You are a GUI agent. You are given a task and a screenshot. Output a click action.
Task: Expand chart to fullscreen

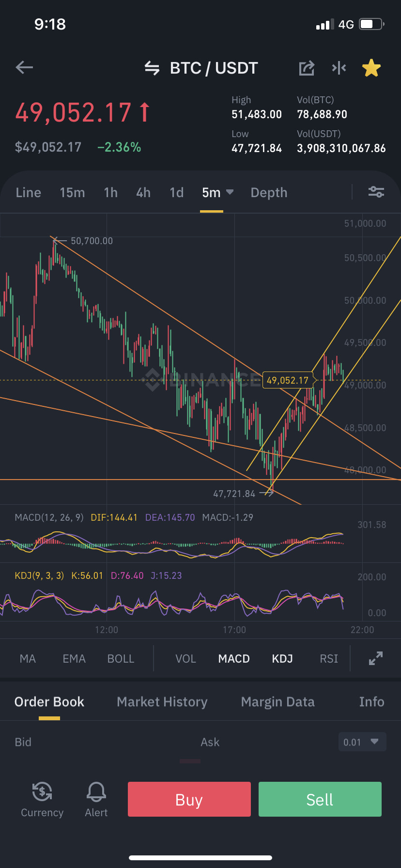[376, 658]
